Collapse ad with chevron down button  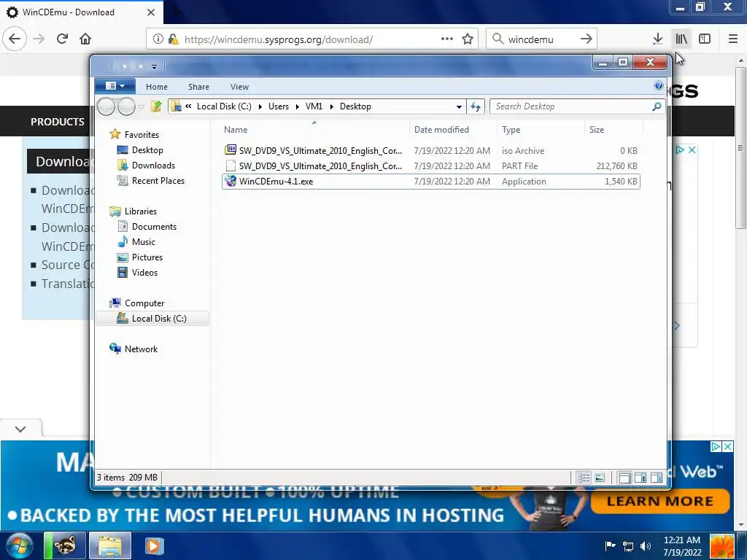tap(20, 429)
